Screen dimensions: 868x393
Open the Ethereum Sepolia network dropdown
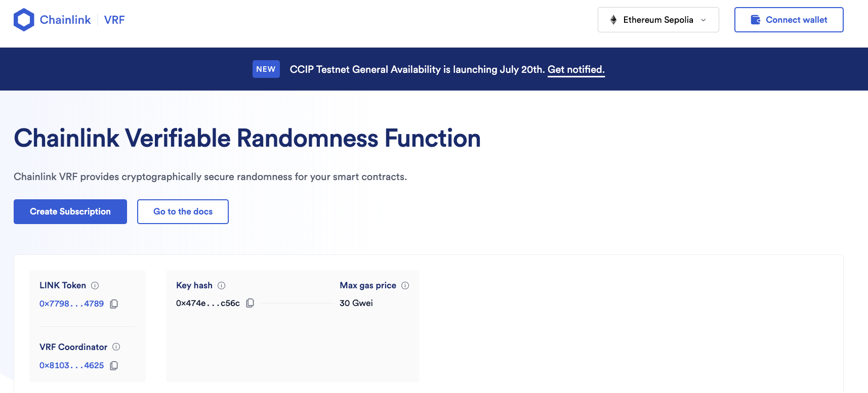coord(658,20)
